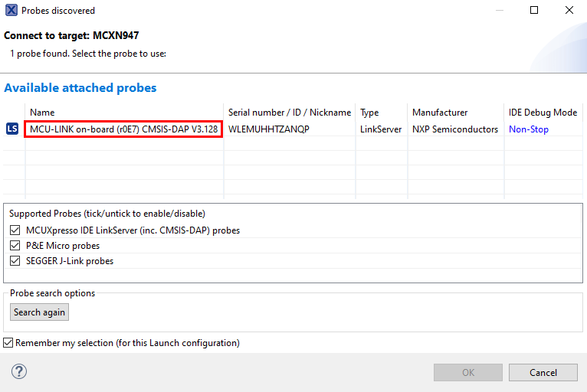Image resolution: width=587 pixels, height=392 pixels.
Task: Click the IDE Debug Mode column header
Action: click(x=543, y=113)
